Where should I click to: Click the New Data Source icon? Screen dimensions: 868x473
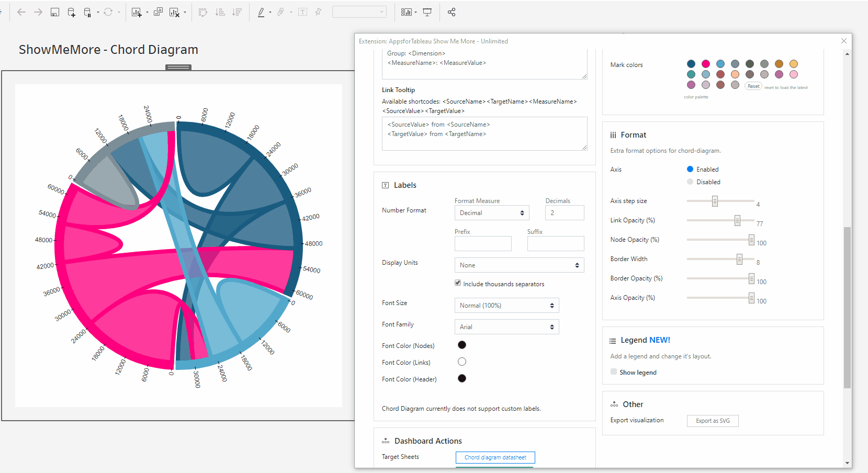tap(72, 12)
